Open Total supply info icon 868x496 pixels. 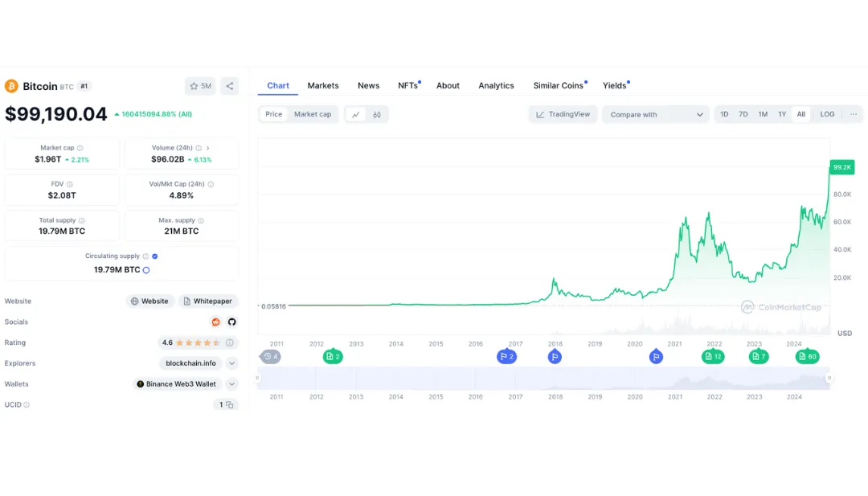[82, 221]
